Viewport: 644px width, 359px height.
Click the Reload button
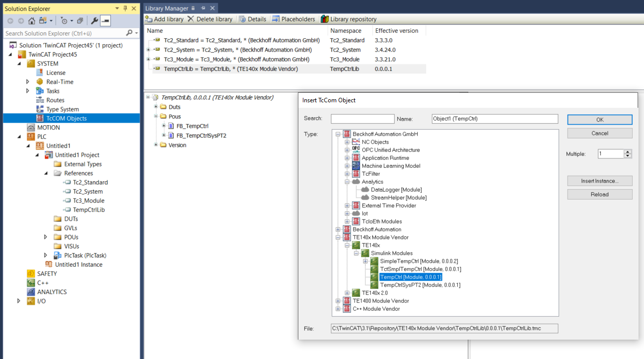(600, 194)
